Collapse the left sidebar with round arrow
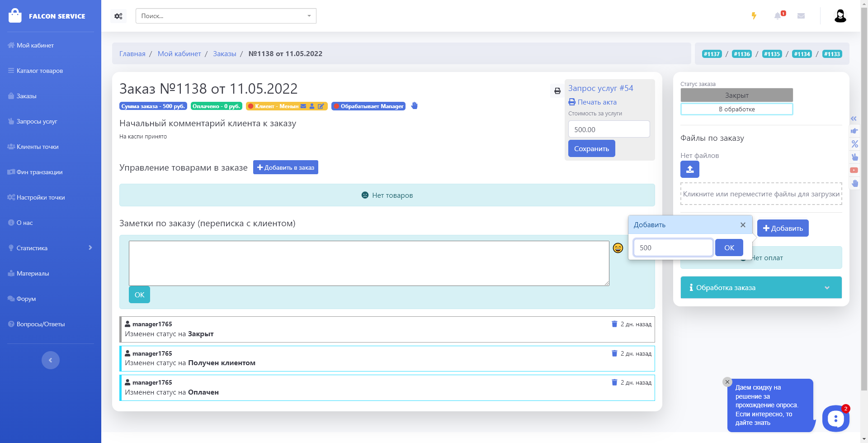 (x=51, y=360)
